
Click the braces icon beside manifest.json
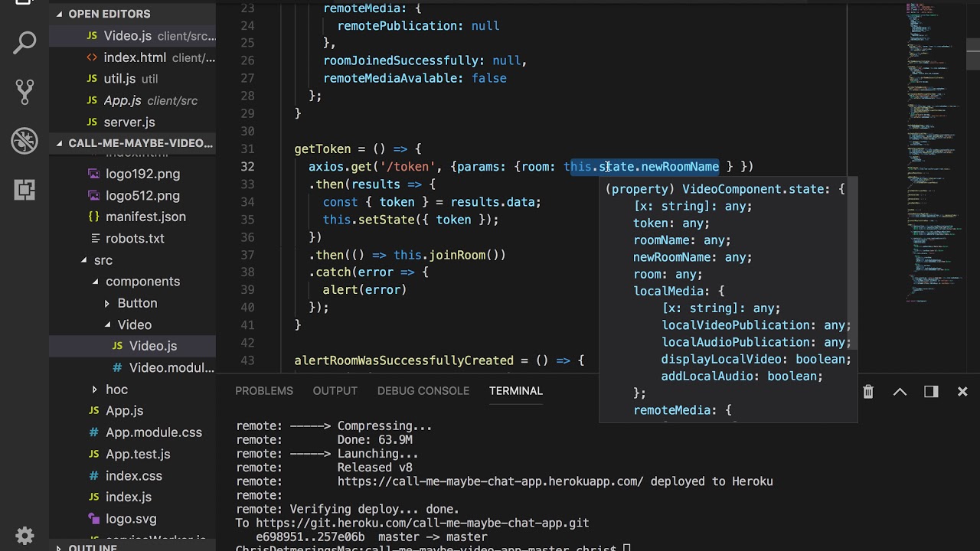(93, 217)
